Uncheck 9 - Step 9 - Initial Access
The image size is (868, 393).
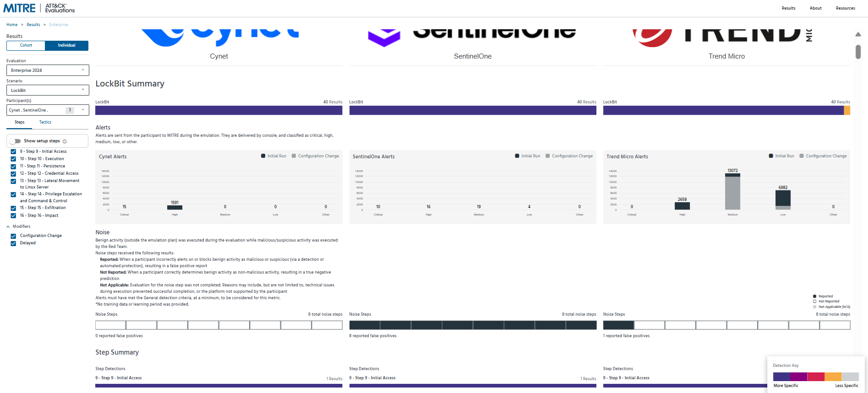tap(13, 151)
